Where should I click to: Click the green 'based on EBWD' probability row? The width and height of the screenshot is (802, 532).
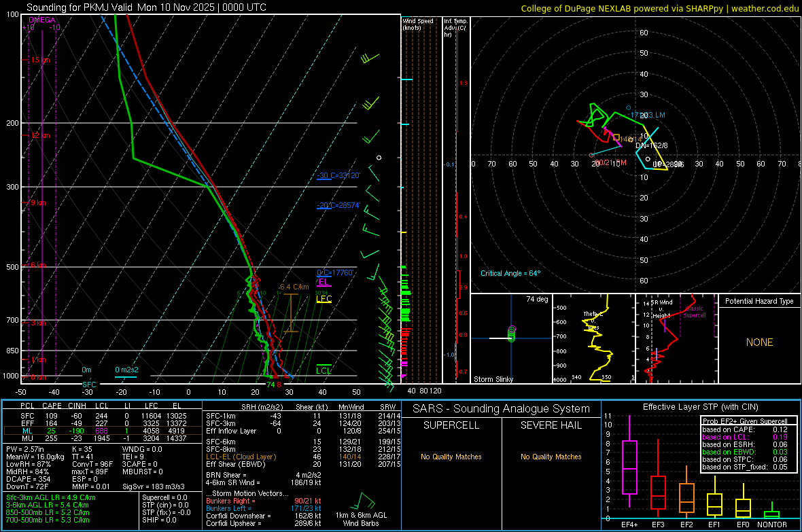pos(745,452)
